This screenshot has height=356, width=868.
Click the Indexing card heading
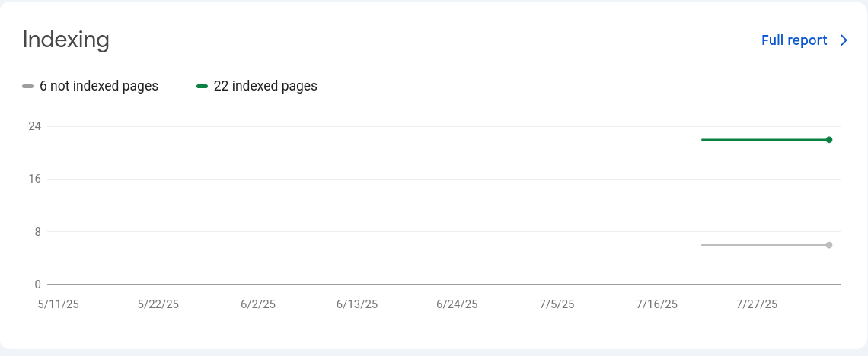click(66, 40)
